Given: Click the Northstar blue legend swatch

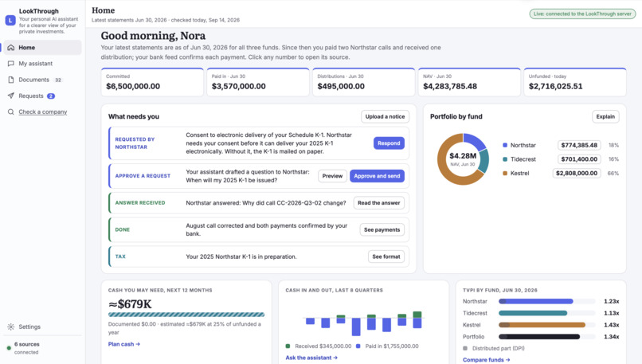Looking at the screenshot, I should (505, 145).
